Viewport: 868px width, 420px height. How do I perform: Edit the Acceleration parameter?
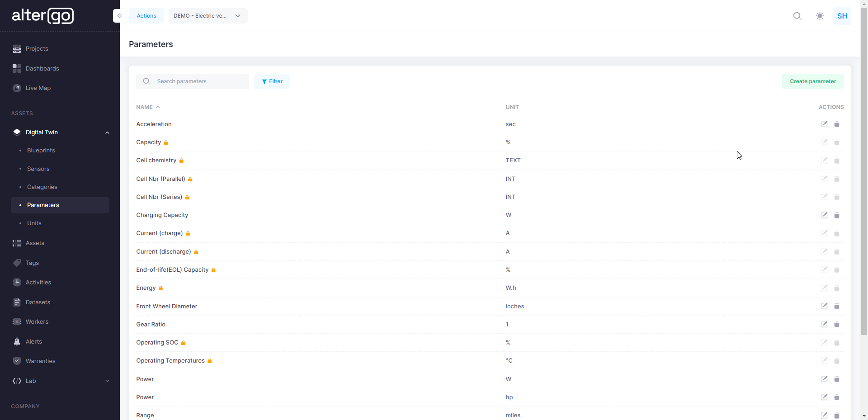(824, 124)
